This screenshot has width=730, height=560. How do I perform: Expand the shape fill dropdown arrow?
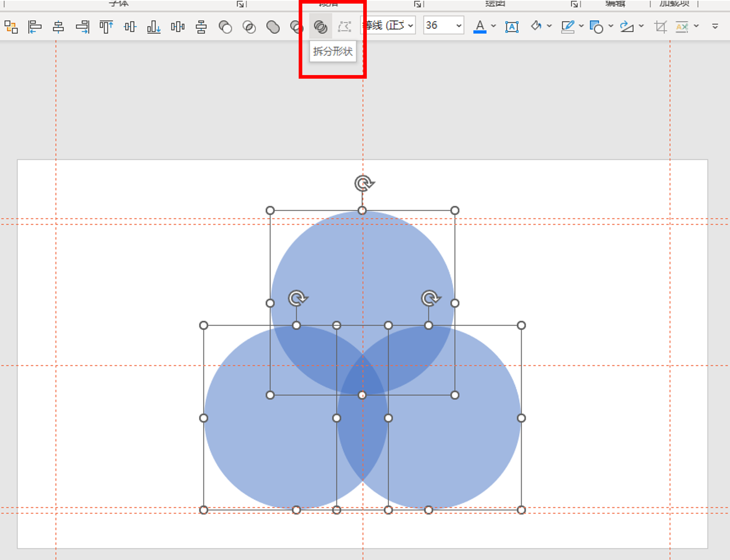pos(549,25)
